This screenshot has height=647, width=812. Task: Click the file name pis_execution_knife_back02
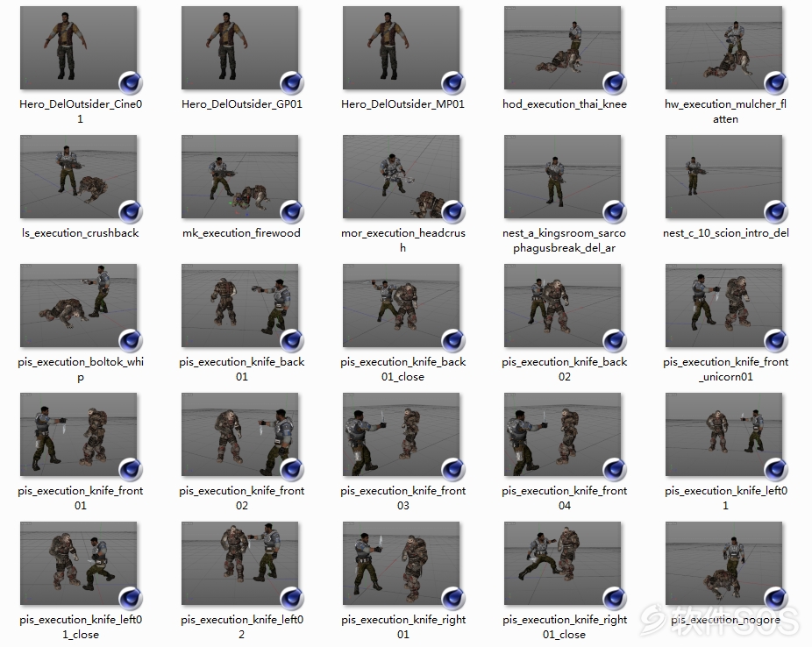[x=565, y=369]
